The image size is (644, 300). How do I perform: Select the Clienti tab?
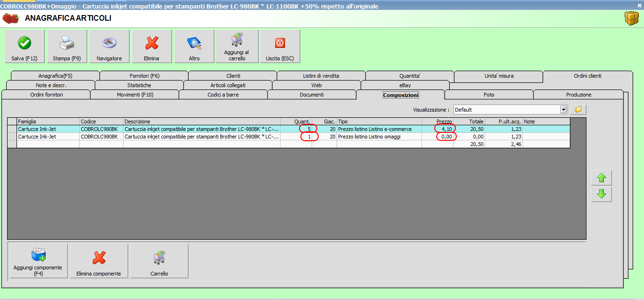coord(233,76)
